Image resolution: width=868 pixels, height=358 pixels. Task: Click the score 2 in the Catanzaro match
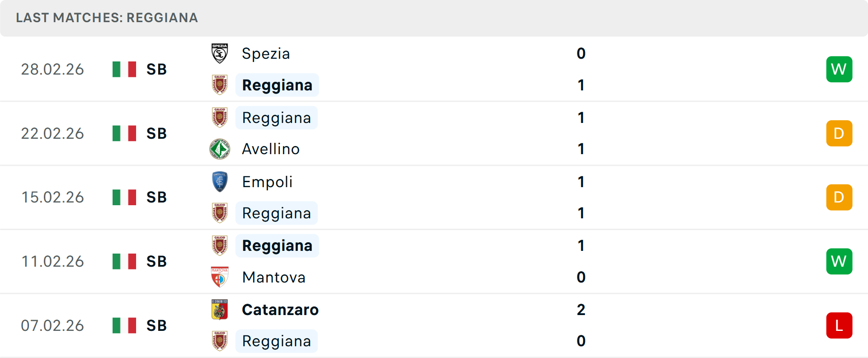coord(581,310)
